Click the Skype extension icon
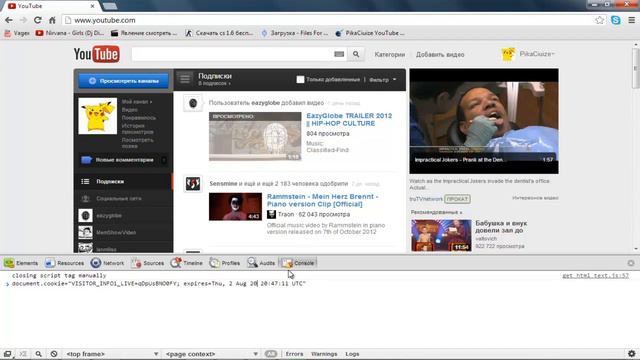The width and height of the screenshot is (640, 360). click(616, 20)
